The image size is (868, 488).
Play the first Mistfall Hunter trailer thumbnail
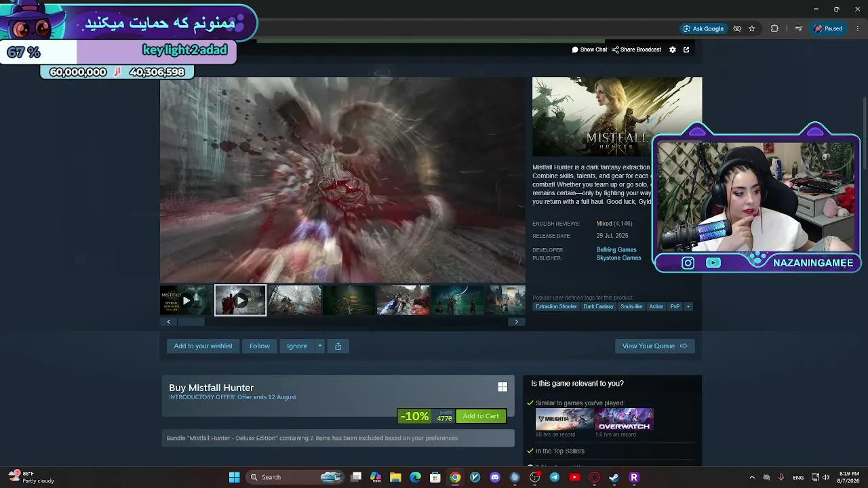coord(186,300)
